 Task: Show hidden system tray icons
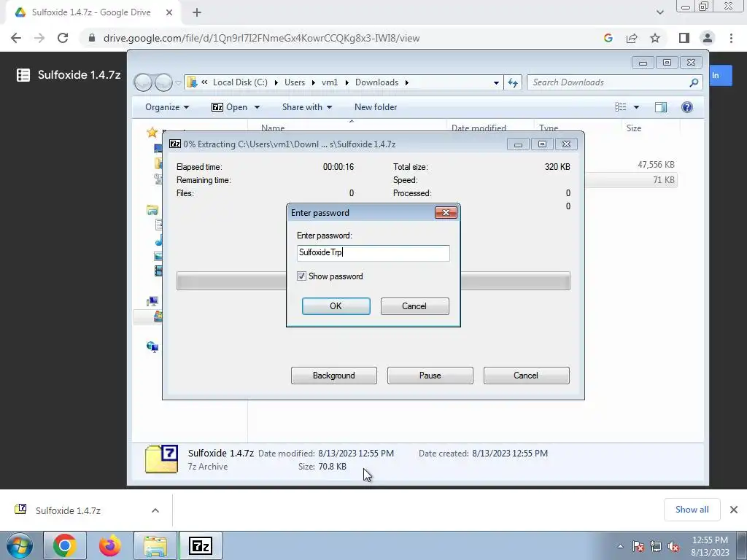[x=620, y=546]
